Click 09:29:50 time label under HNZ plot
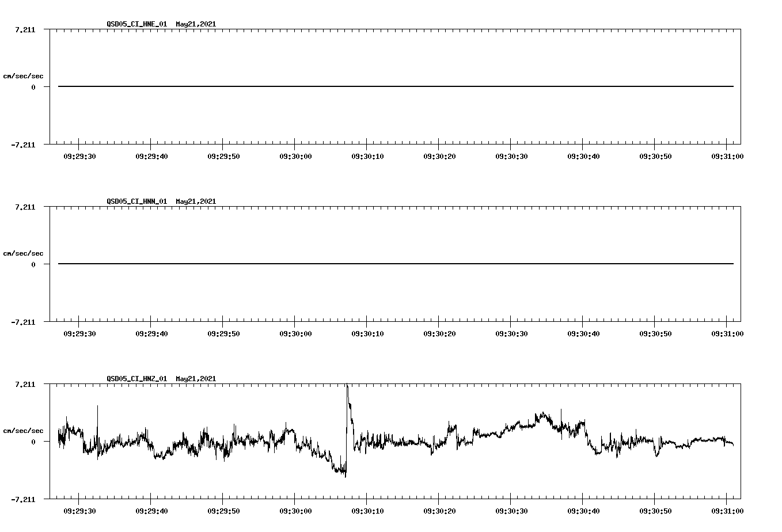This screenshot has height=532, width=782. (x=223, y=511)
